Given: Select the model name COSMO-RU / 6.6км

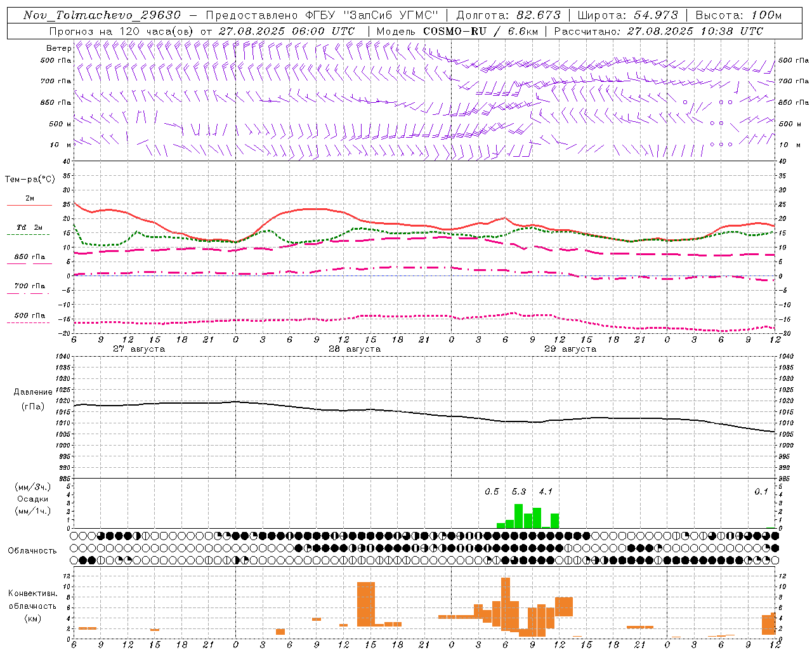Looking at the screenshot, I should tap(480, 31).
